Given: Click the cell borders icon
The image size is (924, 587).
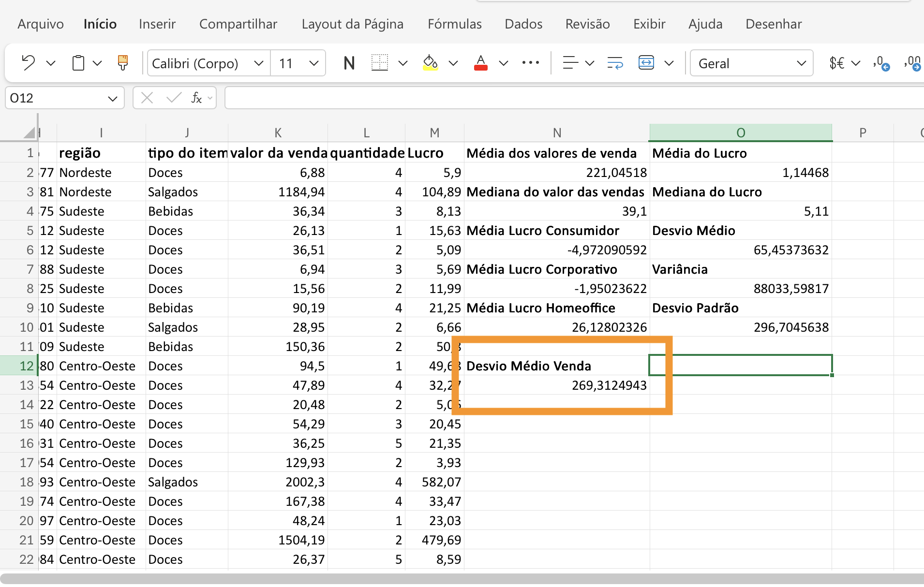Looking at the screenshot, I should click(x=380, y=63).
